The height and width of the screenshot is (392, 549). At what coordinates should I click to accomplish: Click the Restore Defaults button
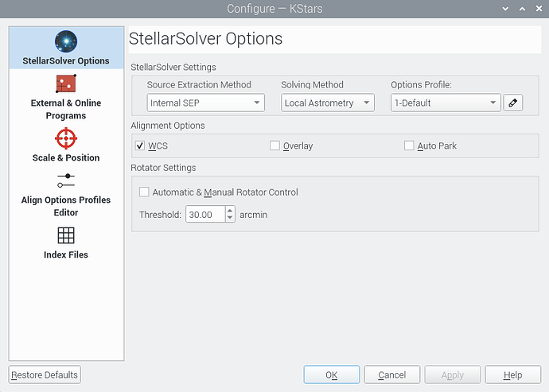[45, 375]
